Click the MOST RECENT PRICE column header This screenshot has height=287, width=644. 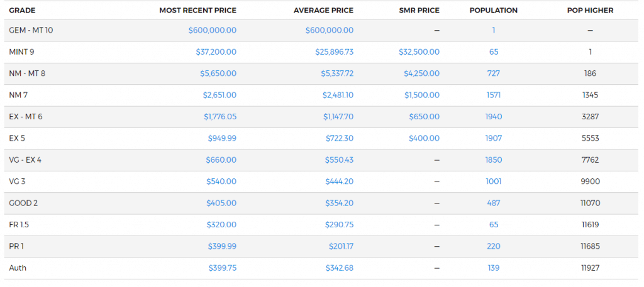click(x=198, y=11)
